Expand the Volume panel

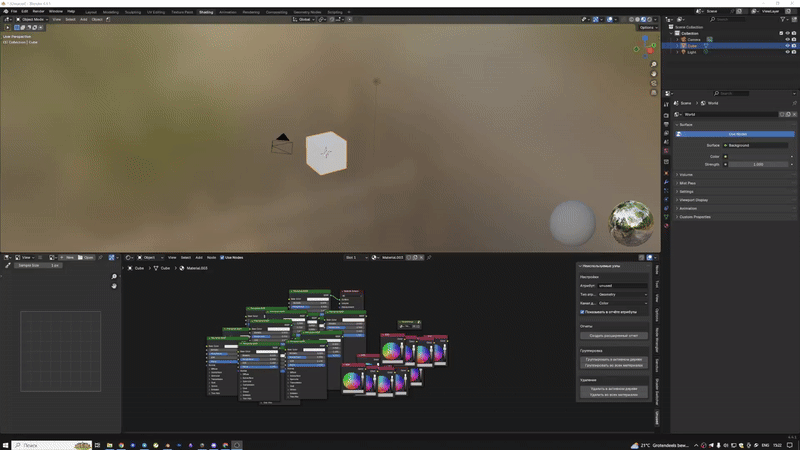(x=686, y=175)
